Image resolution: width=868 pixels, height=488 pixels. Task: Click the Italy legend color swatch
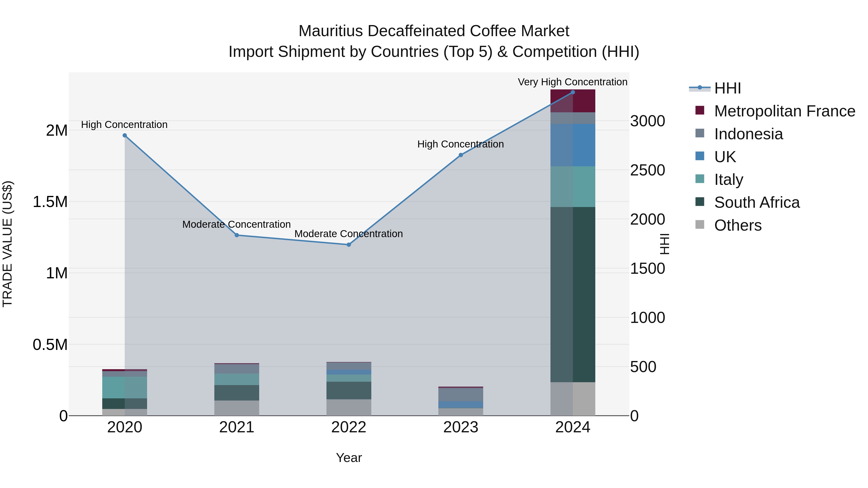[x=700, y=179]
